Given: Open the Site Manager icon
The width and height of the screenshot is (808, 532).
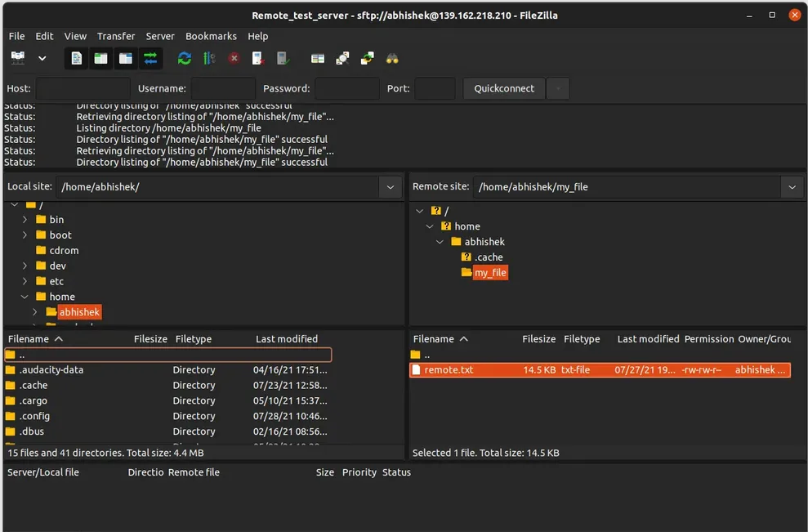Looking at the screenshot, I should (x=17, y=58).
